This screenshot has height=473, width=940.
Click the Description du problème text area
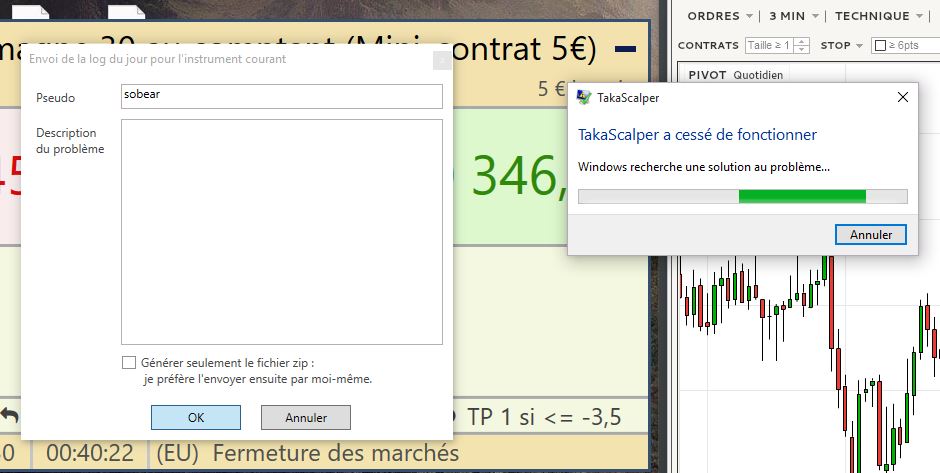click(282, 232)
